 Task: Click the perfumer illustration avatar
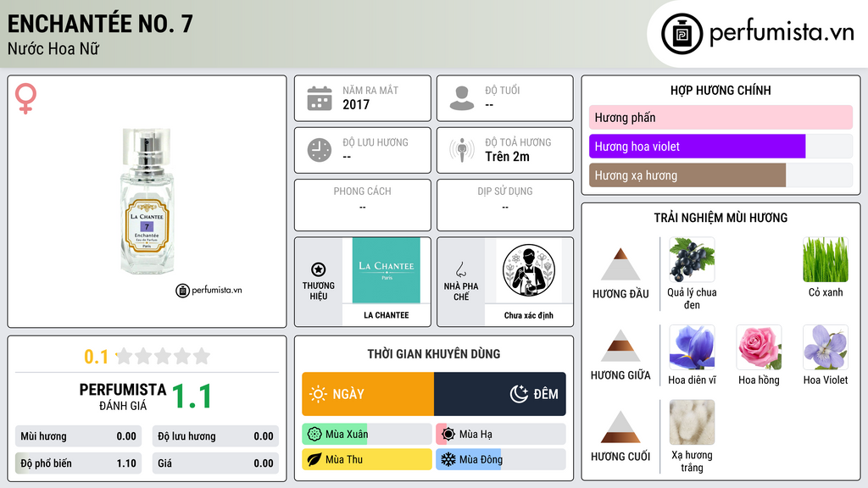[x=529, y=270]
